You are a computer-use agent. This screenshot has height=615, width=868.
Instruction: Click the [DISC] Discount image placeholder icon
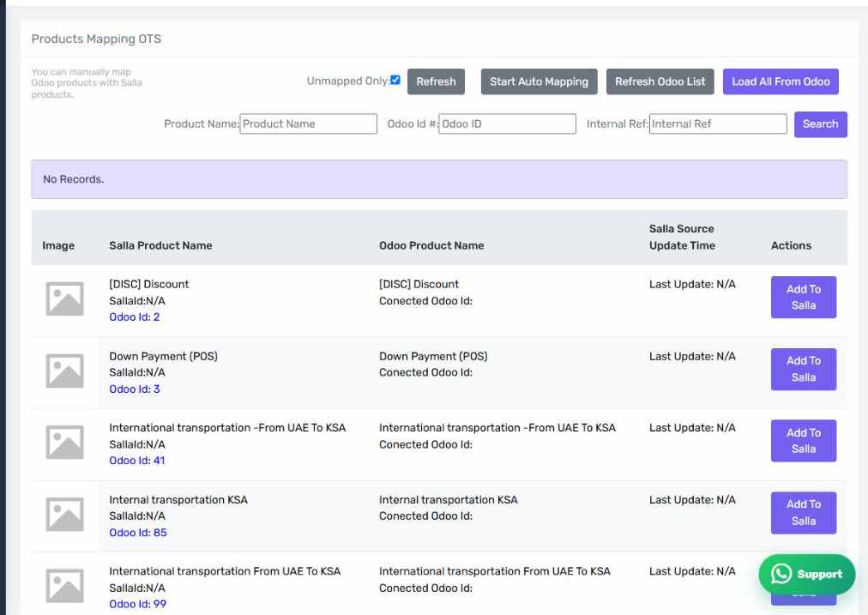(65, 298)
